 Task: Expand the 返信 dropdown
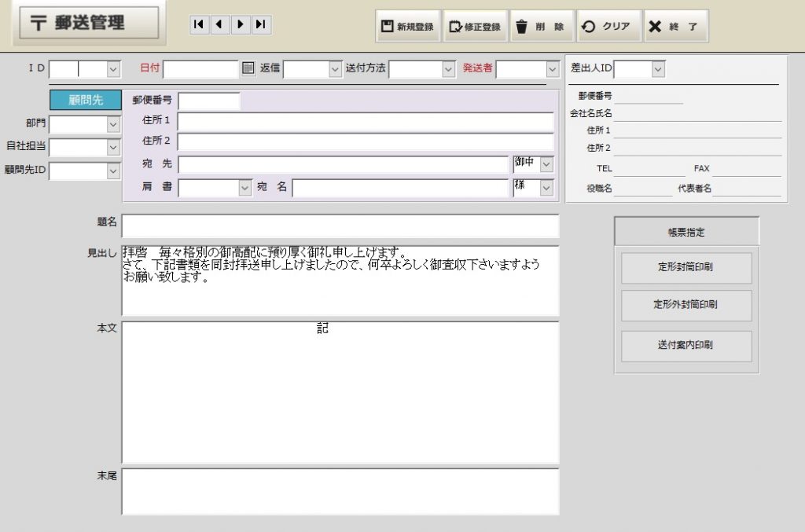pyautogui.click(x=334, y=69)
